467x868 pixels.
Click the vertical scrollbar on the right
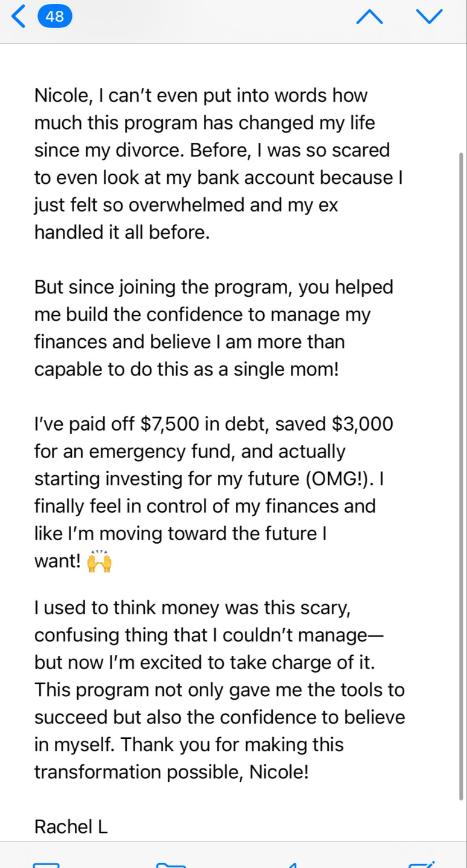click(x=462, y=476)
